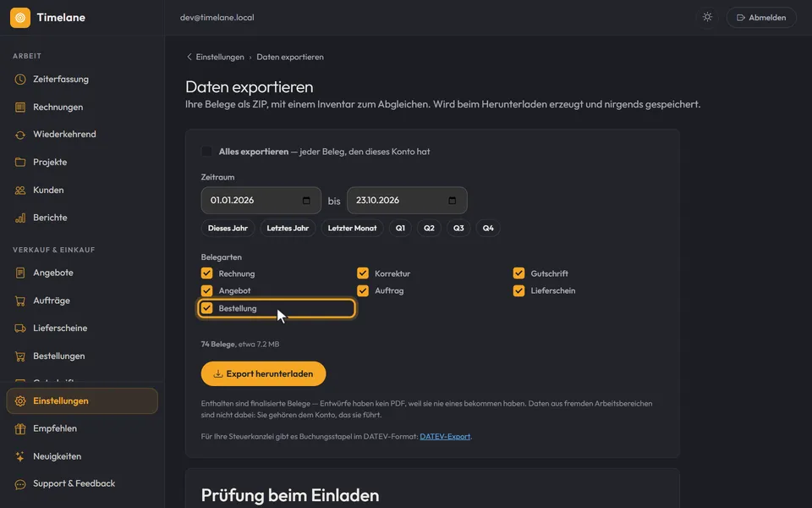The width and height of the screenshot is (812, 508).
Task: Click back chevron before Einstellungen breadcrumb
Action: point(189,57)
